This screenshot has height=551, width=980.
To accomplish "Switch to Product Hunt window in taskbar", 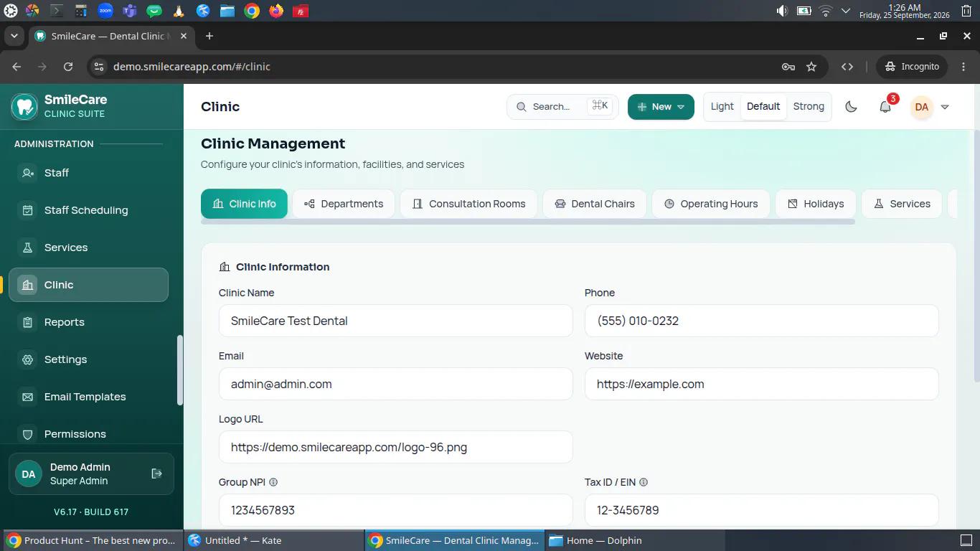I will point(93,540).
